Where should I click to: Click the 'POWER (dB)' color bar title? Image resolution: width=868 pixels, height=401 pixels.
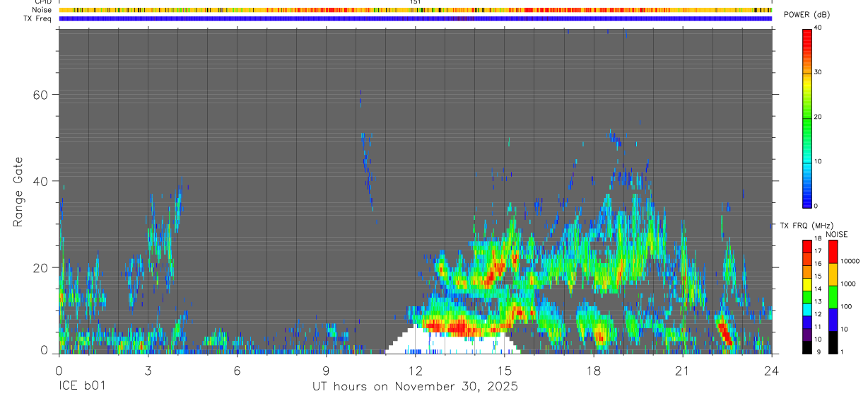click(807, 16)
